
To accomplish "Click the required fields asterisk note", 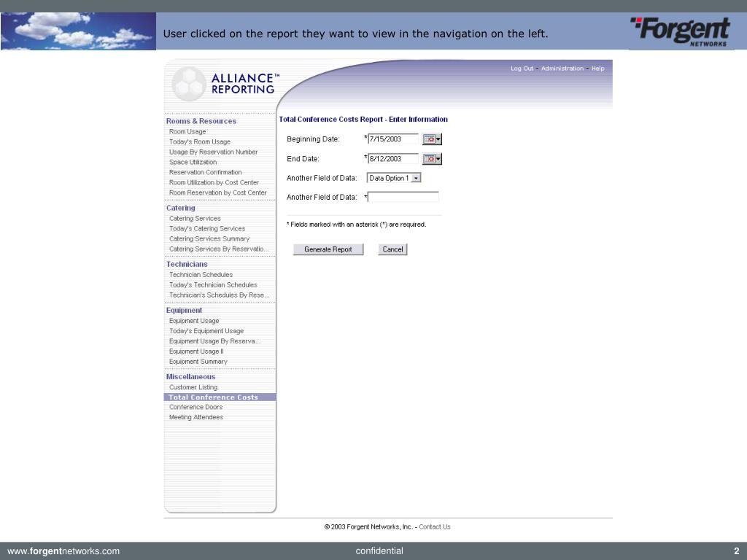I will coord(356,225).
